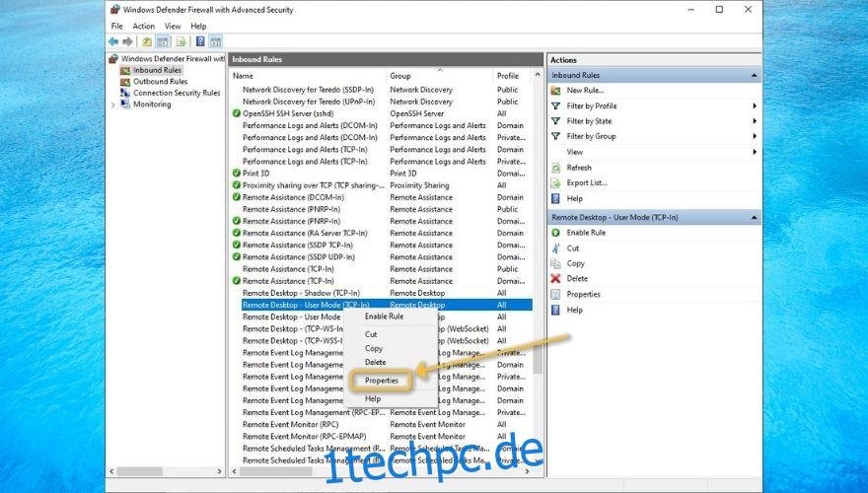The image size is (868, 493).
Task: Select Proximity sharing over TCP rule
Action: coord(314,185)
